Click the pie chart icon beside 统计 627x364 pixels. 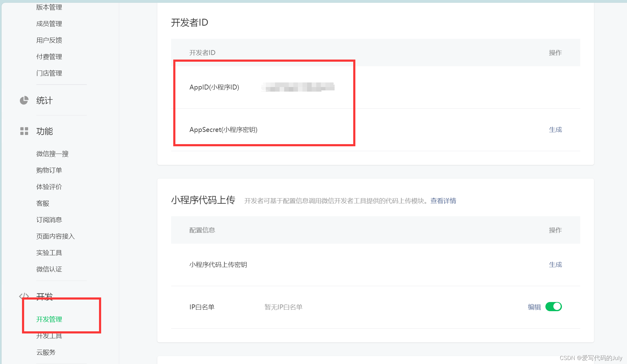[24, 100]
